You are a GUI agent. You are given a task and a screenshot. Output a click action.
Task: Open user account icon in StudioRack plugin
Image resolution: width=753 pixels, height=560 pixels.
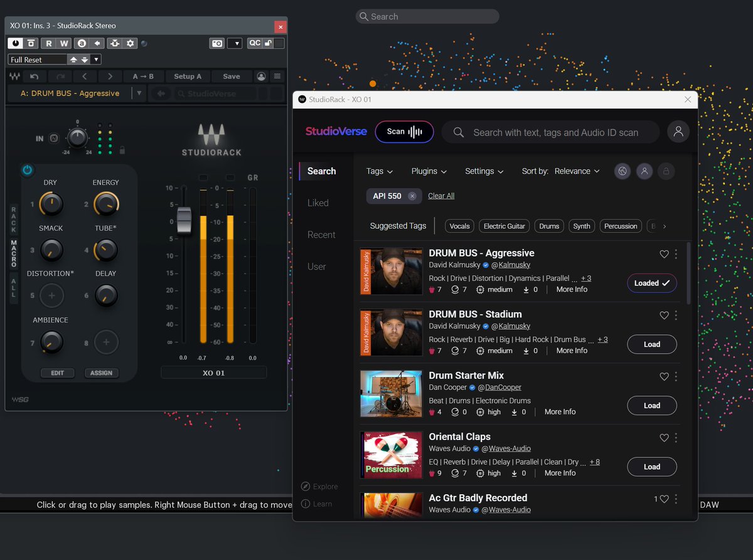tap(261, 77)
